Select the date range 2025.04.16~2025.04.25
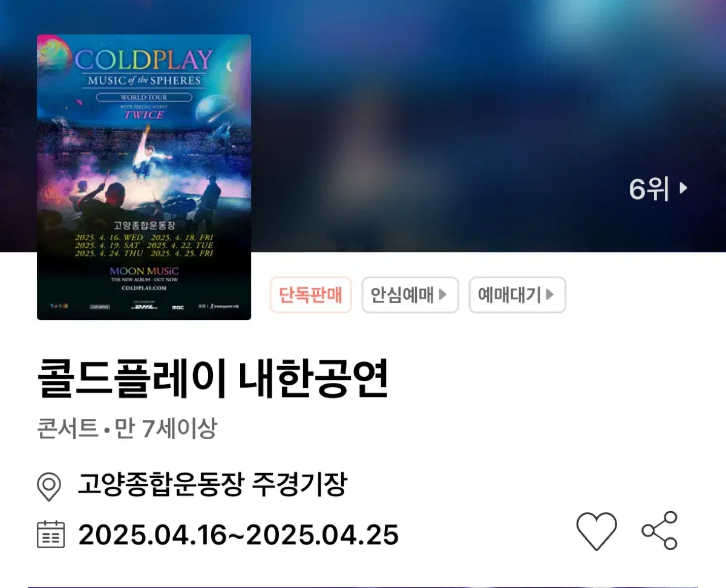The width and height of the screenshot is (726, 588). point(238,535)
